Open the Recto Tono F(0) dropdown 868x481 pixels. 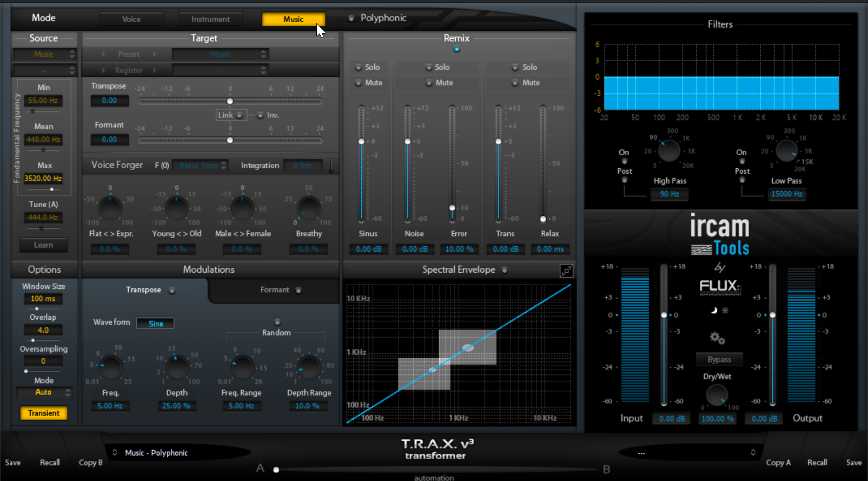[x=200, y=166]
